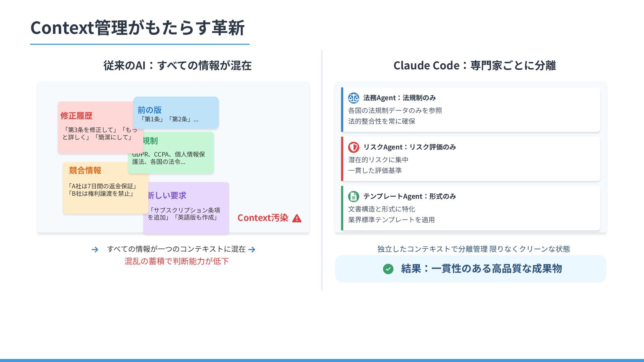
Task: Click the red Context汚染 label
Action: [263, 218]
